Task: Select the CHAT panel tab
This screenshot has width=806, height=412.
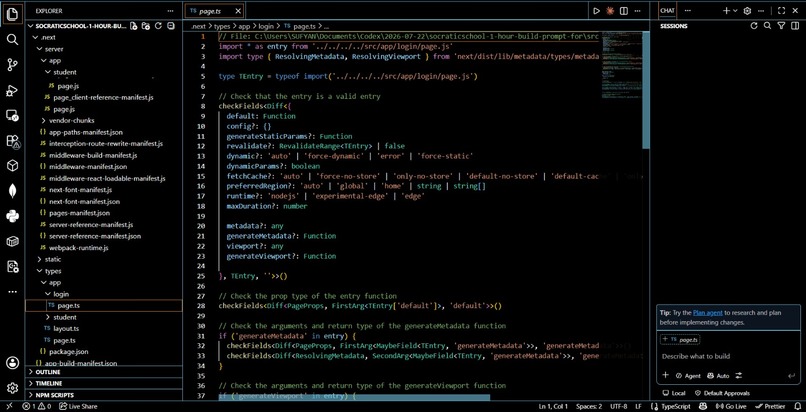Action: click(x=667, y=10)
